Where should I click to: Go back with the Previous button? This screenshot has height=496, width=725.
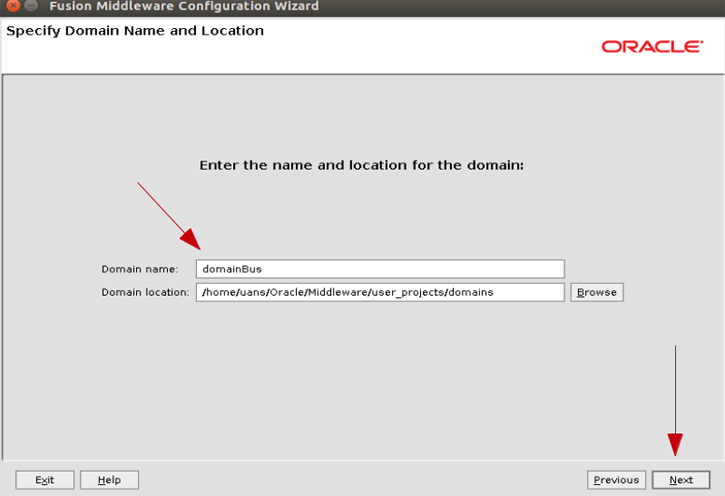616,480
